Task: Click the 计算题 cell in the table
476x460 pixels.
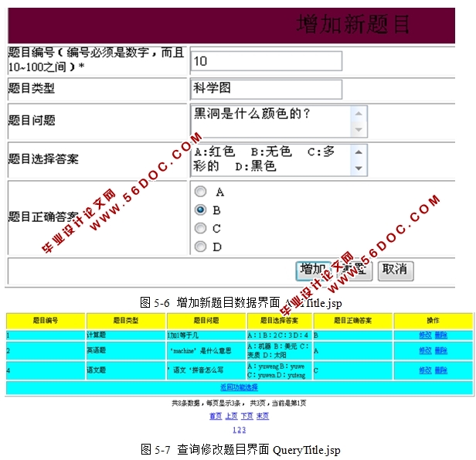Action: point(126,335)
